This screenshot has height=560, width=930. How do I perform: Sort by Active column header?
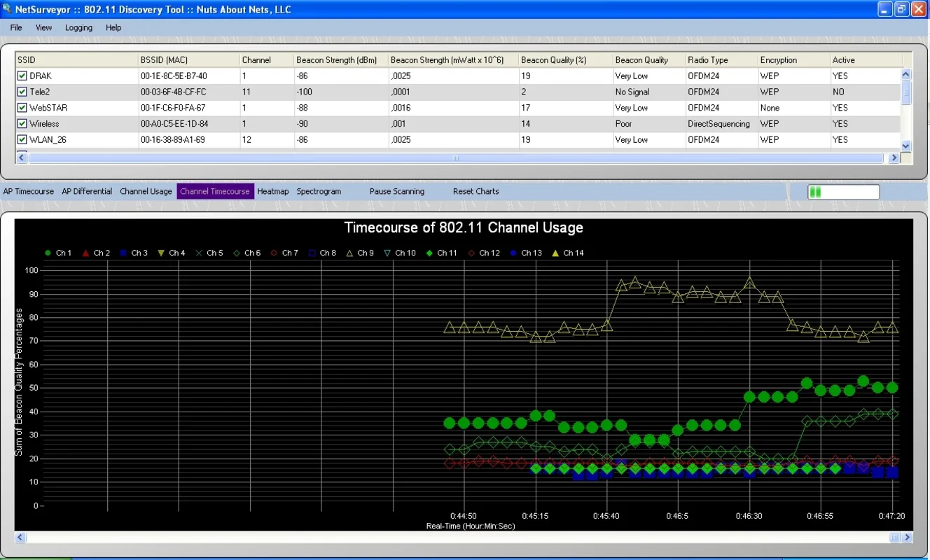click(x=866, y=60)
